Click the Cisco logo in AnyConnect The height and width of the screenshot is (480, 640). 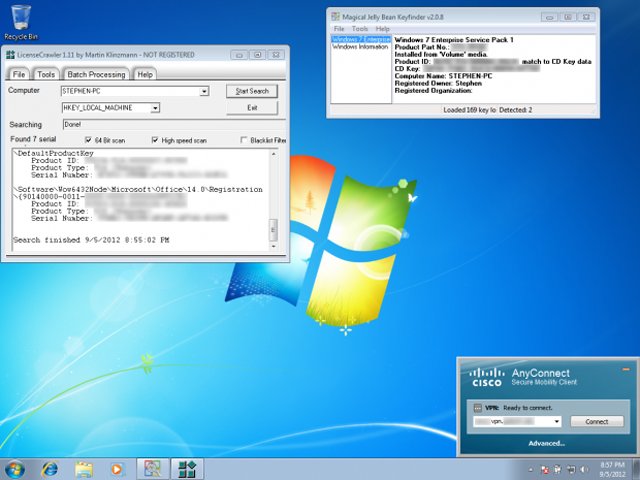(x=487, y=378)
